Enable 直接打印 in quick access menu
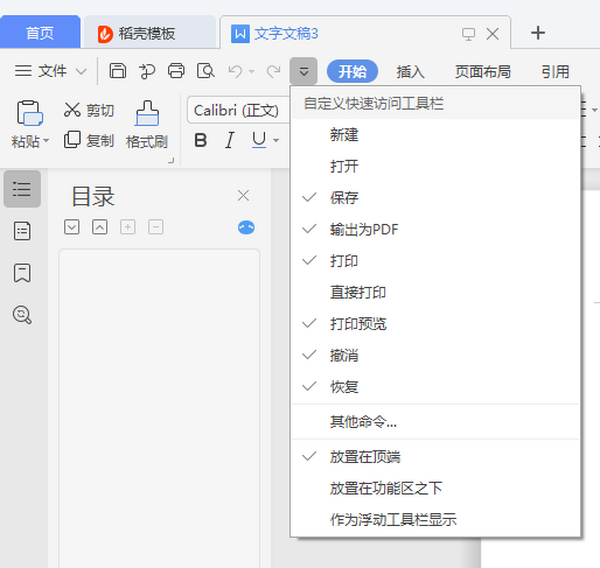 point(435,292)
